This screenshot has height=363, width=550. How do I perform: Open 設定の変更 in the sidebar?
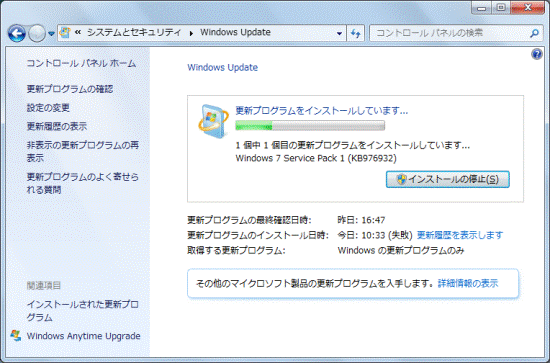[48, 108]
